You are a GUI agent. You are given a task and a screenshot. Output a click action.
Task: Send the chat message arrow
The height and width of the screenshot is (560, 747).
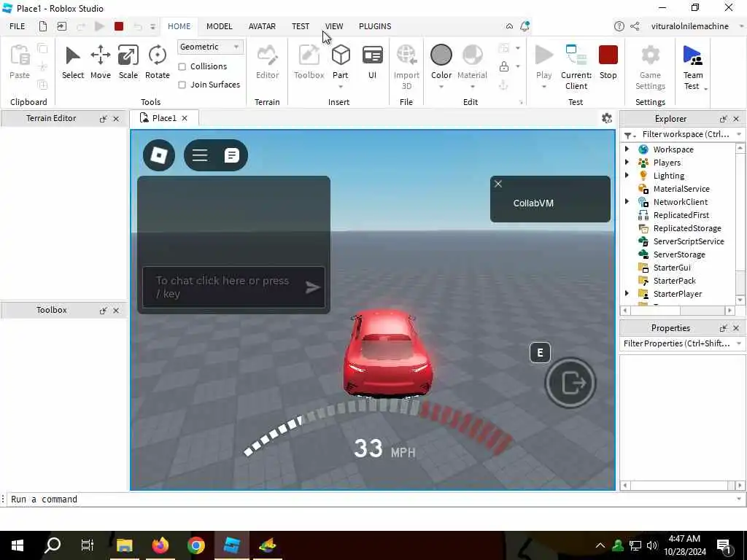pos(312,287)
